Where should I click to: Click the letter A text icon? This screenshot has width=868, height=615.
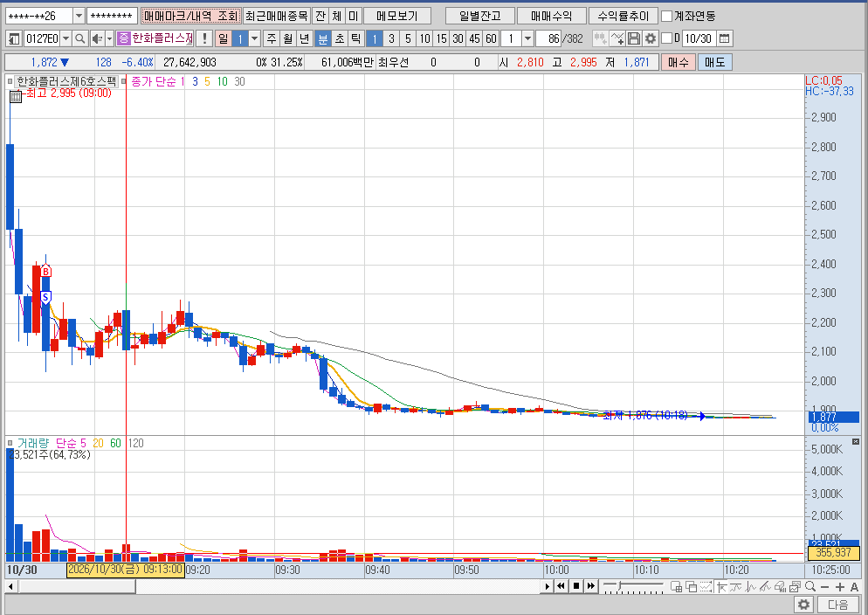[854, 587]
